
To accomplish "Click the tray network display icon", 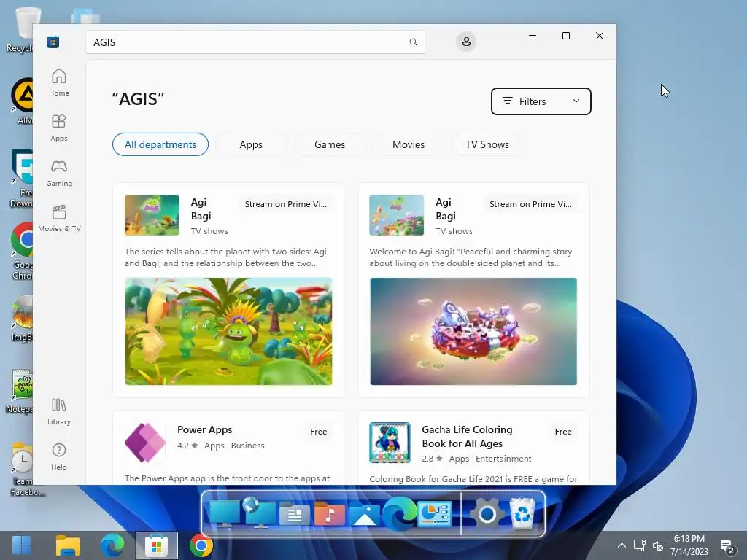I will click(x=639, y=545).
